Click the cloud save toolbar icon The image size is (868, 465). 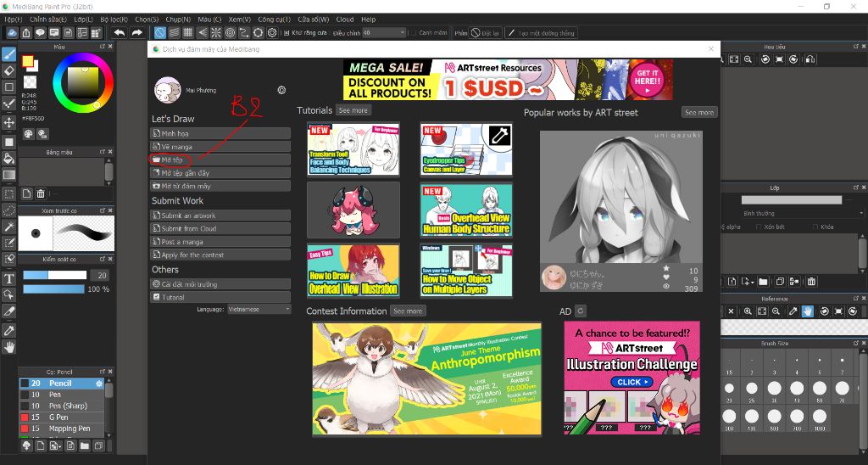tap(12, 33)
